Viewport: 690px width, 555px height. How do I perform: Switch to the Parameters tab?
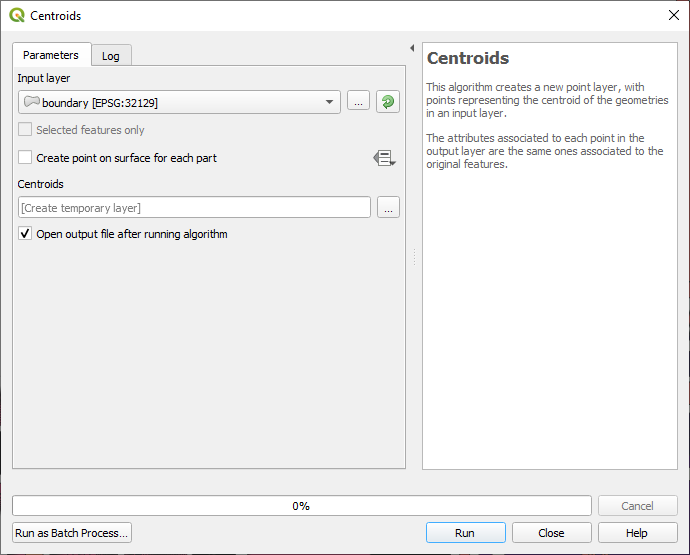click(51, 55)
